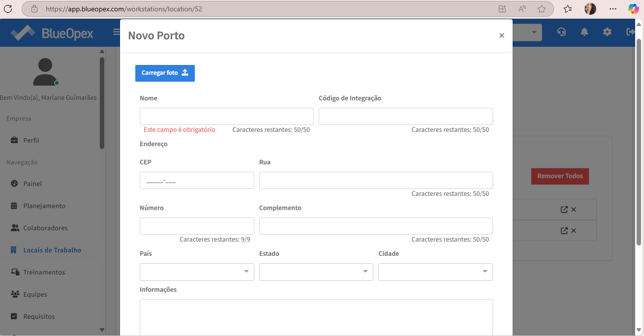Click the Complemento input field

point(376,226)
